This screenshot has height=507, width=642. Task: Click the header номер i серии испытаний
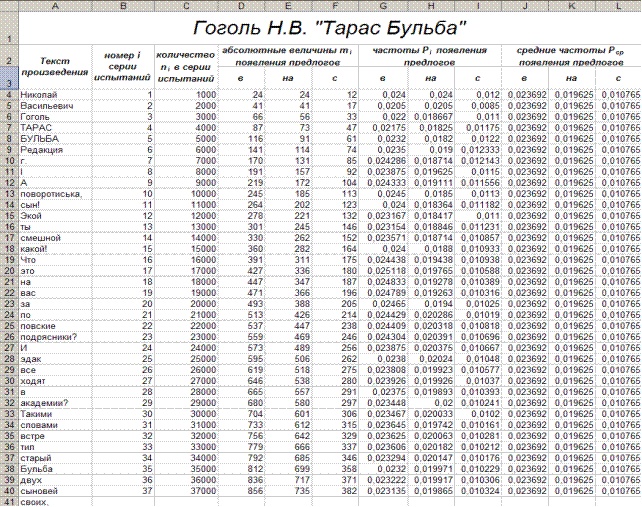point(123,67)
